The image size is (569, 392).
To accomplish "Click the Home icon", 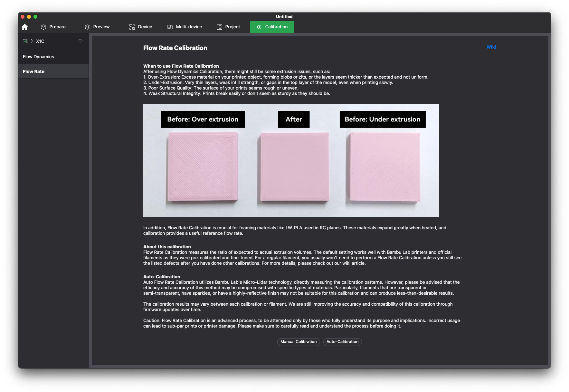I will coord(25,27).
